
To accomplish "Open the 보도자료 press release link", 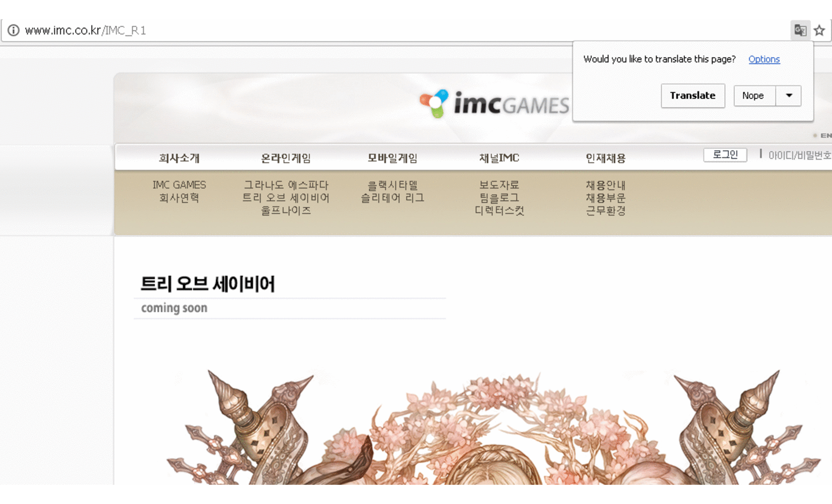I will (x=499, y=185).
